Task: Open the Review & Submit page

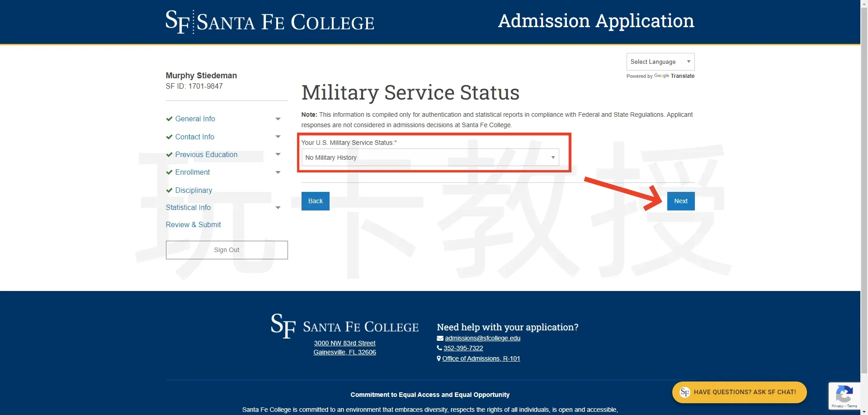Action: click(x=193, y=225)
